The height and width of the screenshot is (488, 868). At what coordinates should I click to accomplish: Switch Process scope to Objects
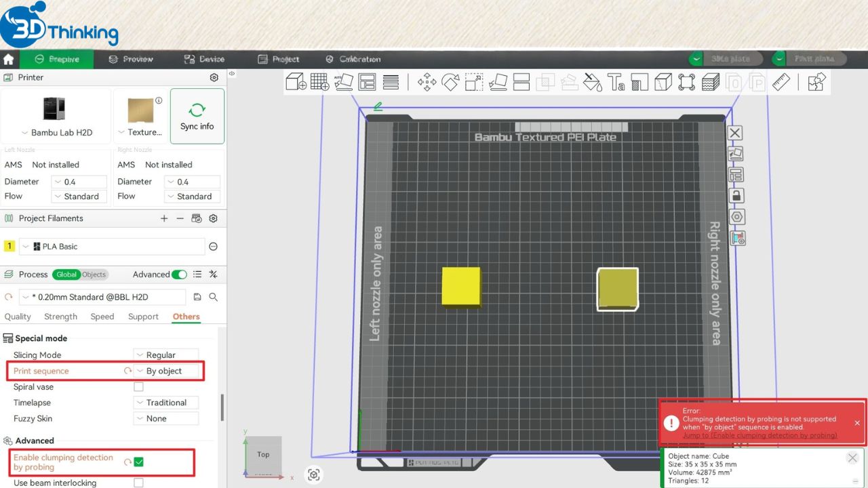(94, 274)
